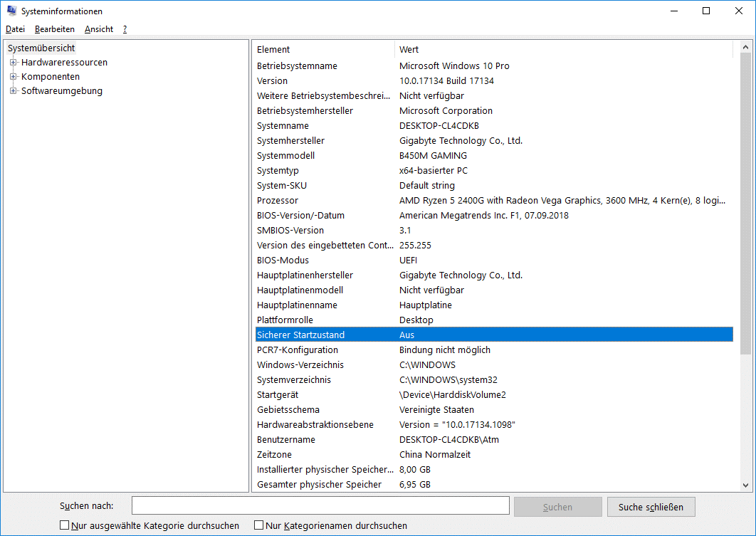The width and height of the screenshot is (756, 536).
Task: Select the Plattformrolle row
Action: tap(494, 320)
